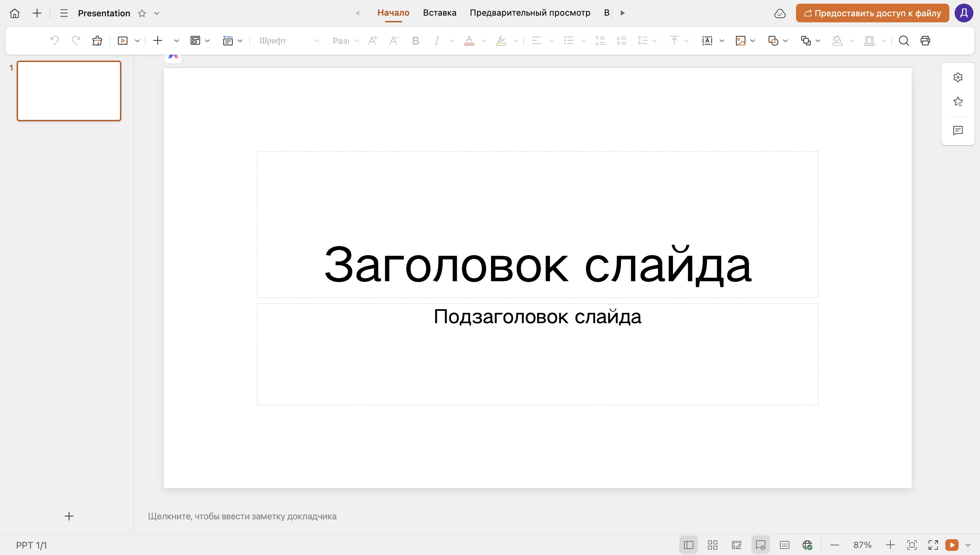The image size is (980, 555).
Task: Open the Предварительный просмотр tab
Action: 530,13
